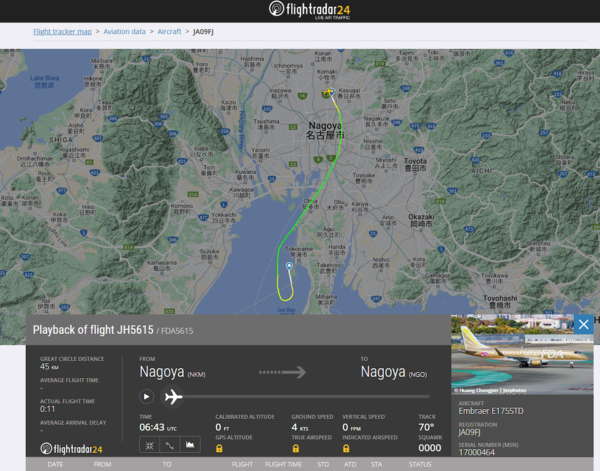Click the FLIGHT column header
The height and width of the screenshot is (471, 600).
click(x=242, y=464)
